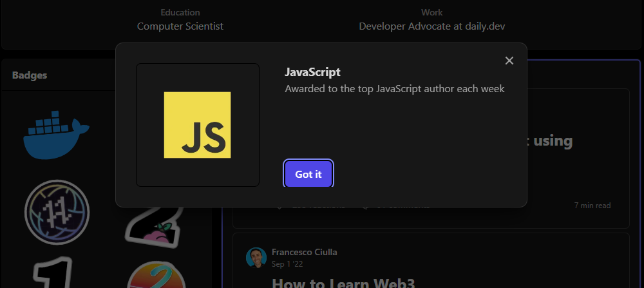Viewport: 644px width, 288px height.
Task: Select the white number 1 badge
Action: (x=53, y=273)
